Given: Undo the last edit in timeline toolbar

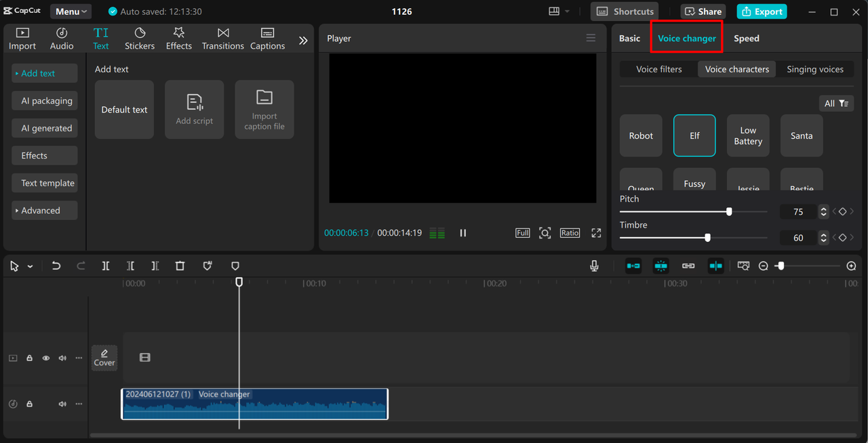Looking at the screenshot, I should [56, 266].
